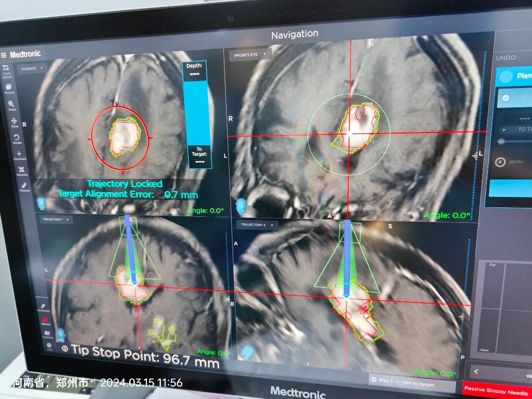The image size is (532, 399).
Task: Click the Angle 0.0° label in Probe's Eye view
Action: pyautogui.click(x=447, y=215)
